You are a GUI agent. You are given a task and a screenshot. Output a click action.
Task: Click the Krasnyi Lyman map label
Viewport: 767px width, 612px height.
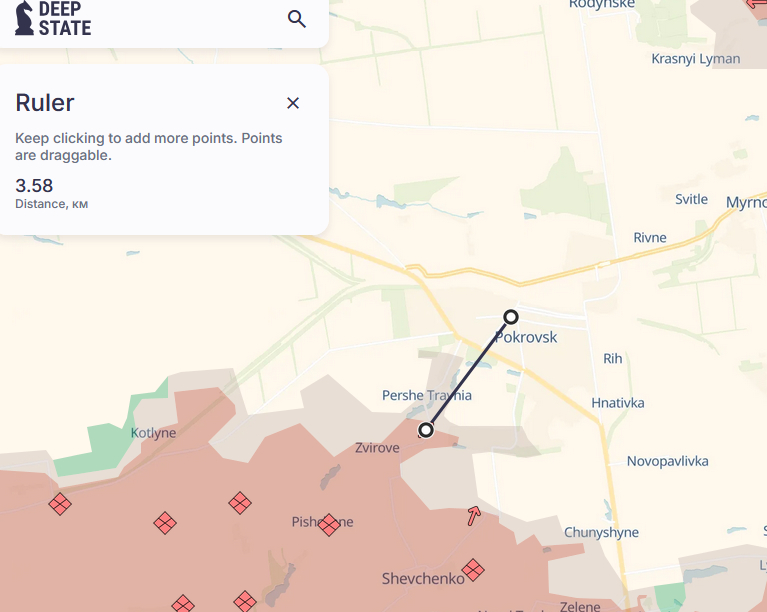tap(695, 58)
